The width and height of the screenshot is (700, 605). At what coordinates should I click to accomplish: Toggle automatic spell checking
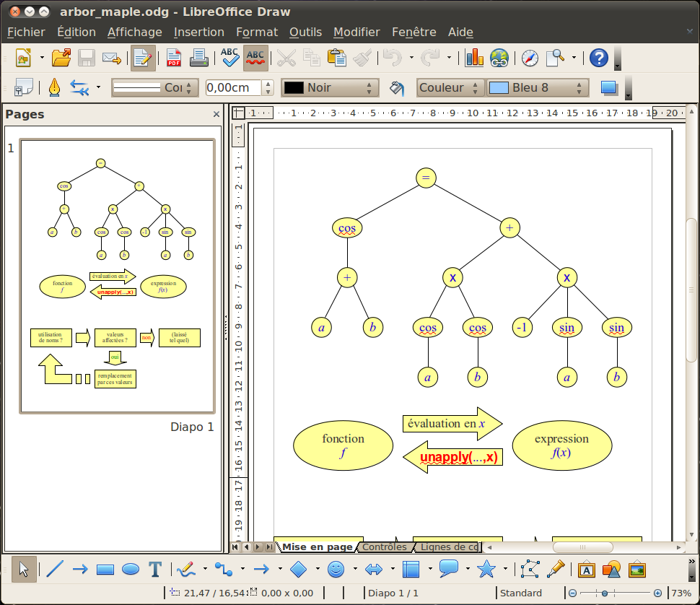(x=255, y=58)
